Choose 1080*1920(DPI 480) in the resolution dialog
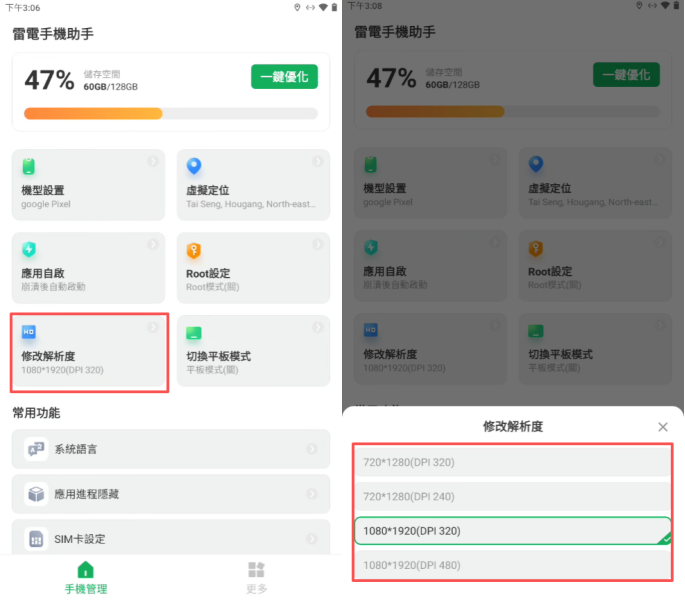This screenshot has width=685, height=605. click(512, 565)
